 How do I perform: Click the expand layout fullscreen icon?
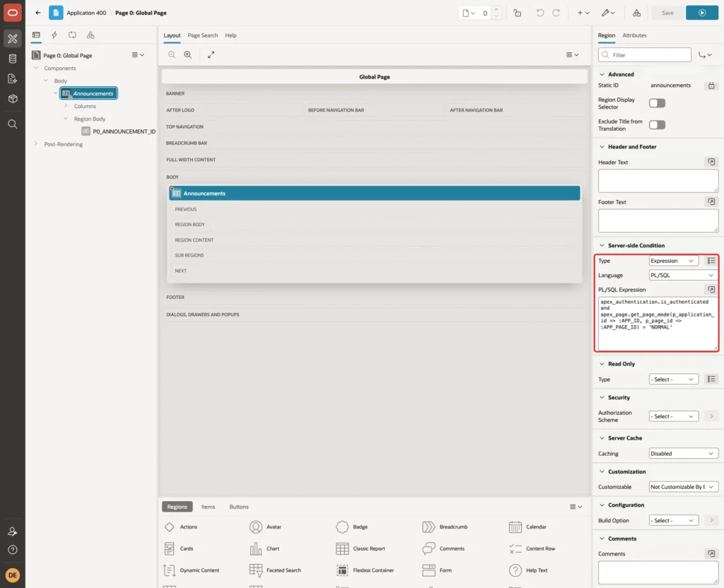[x=211, y=54]
